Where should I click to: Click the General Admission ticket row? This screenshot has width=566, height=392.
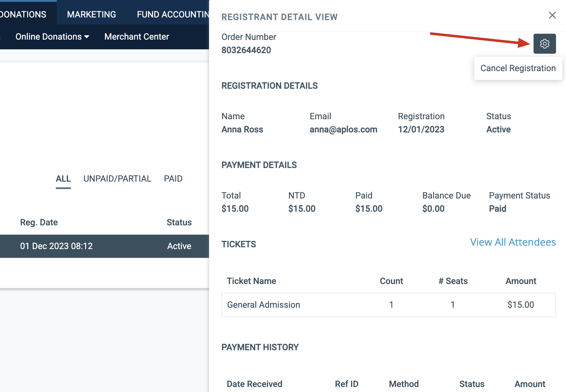389,305
